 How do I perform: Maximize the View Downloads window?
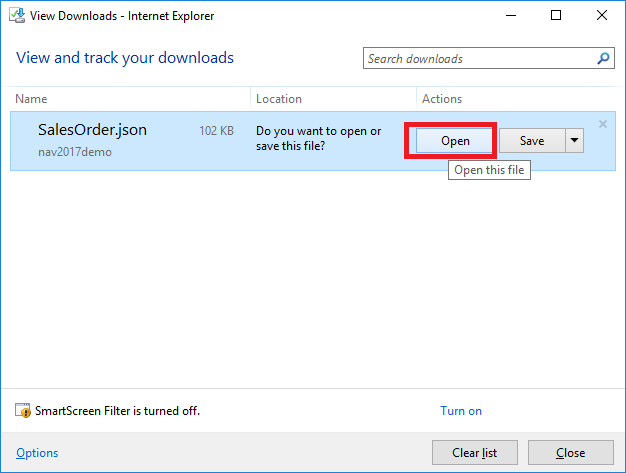pyautogui.click(x=556, y=16)
